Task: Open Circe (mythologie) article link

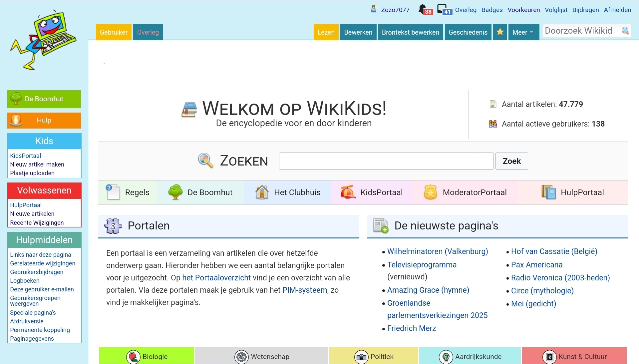Action: tap(542, 291)
